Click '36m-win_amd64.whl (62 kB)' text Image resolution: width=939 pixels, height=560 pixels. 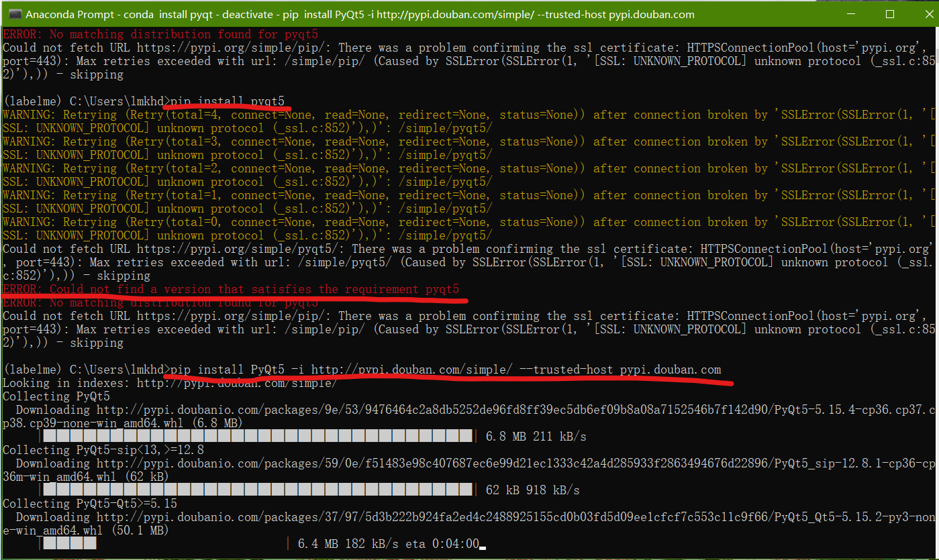click(86, 477)
